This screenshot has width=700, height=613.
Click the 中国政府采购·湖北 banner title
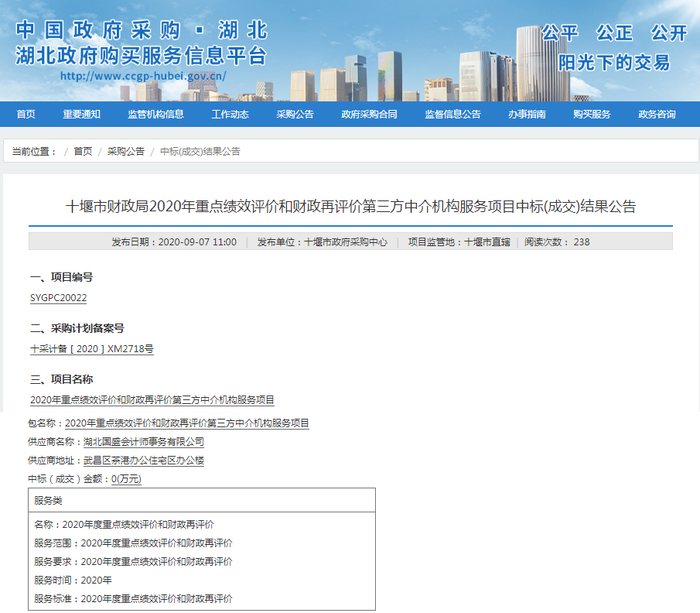coord(142,30)
